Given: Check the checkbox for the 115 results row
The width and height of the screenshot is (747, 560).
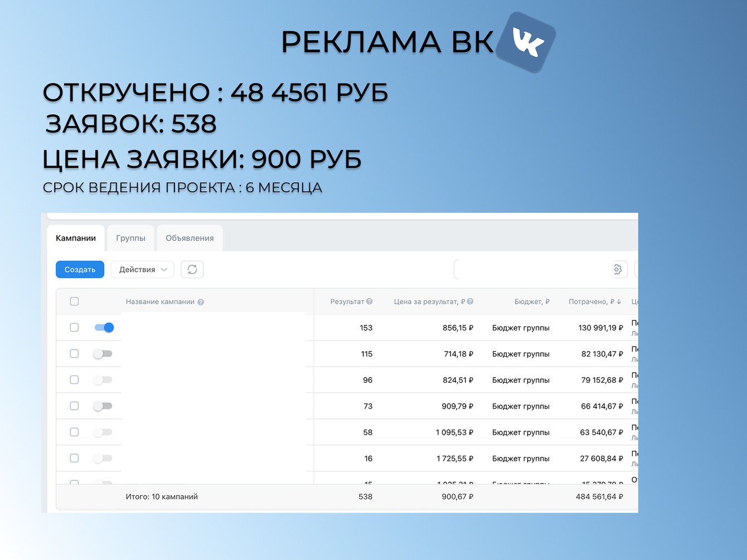Looking at the screenshot, I should click(74, 354).
